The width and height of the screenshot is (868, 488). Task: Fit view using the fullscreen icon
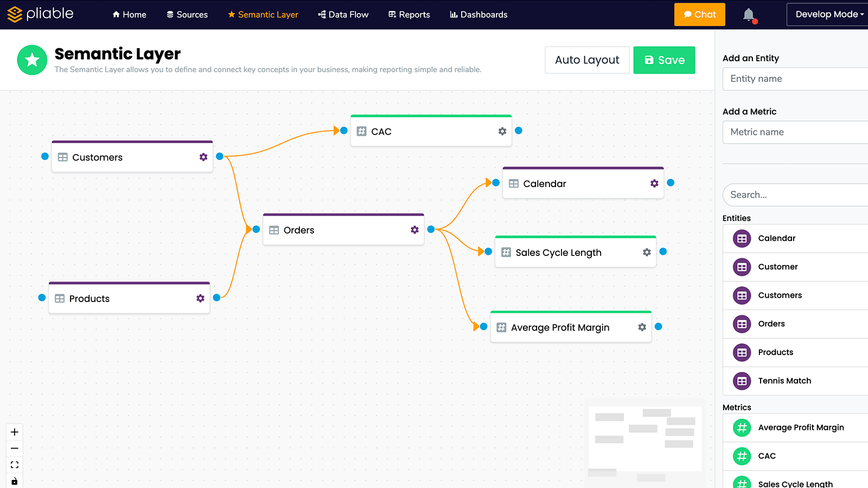tap(15, 465)
